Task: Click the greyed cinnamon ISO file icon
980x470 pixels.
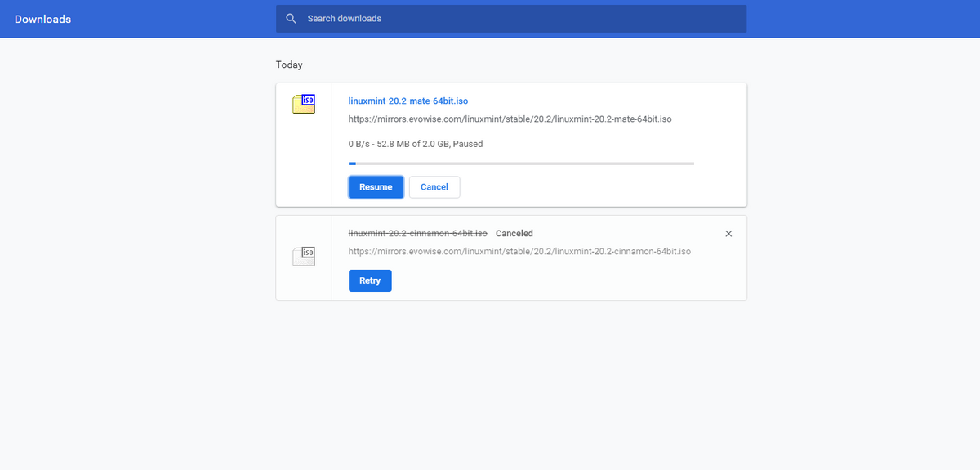Action: [x=304, y=256]
